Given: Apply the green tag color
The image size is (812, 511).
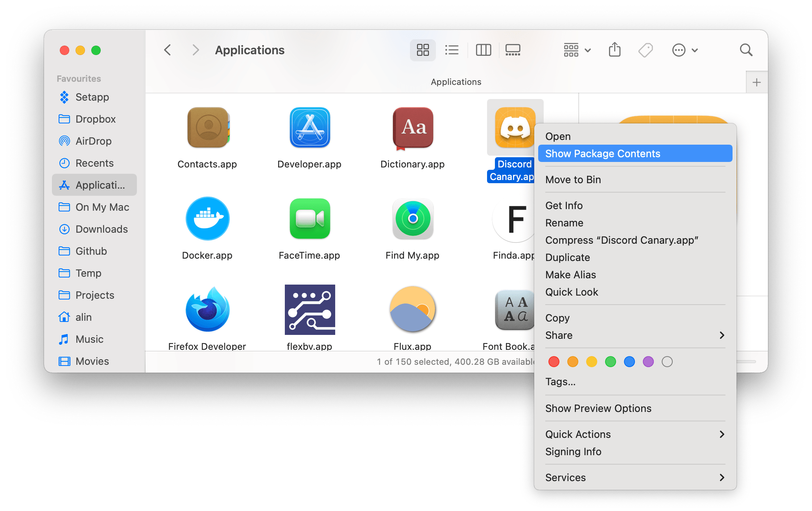Looking at the screenshot, I should (x=611, y=362).
